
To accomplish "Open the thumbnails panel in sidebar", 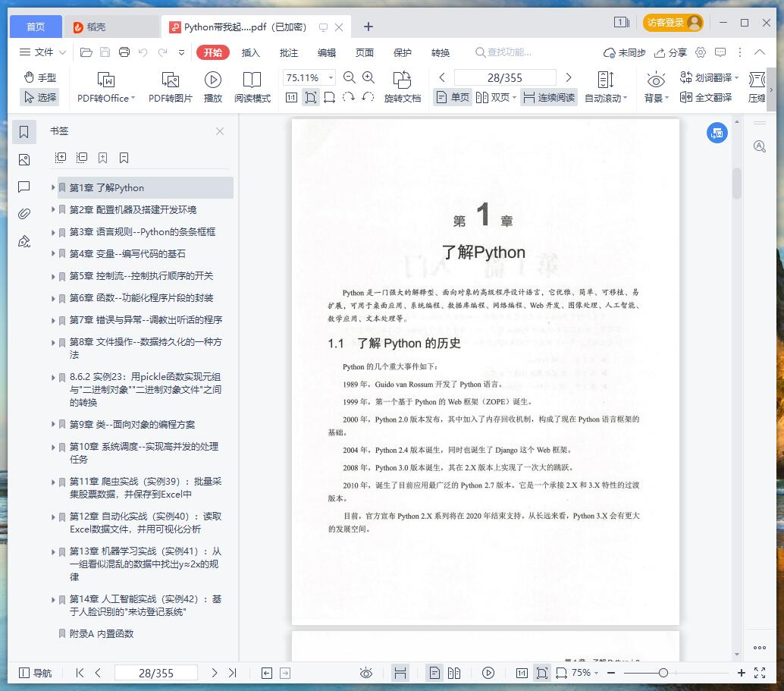I will [24, 159].
